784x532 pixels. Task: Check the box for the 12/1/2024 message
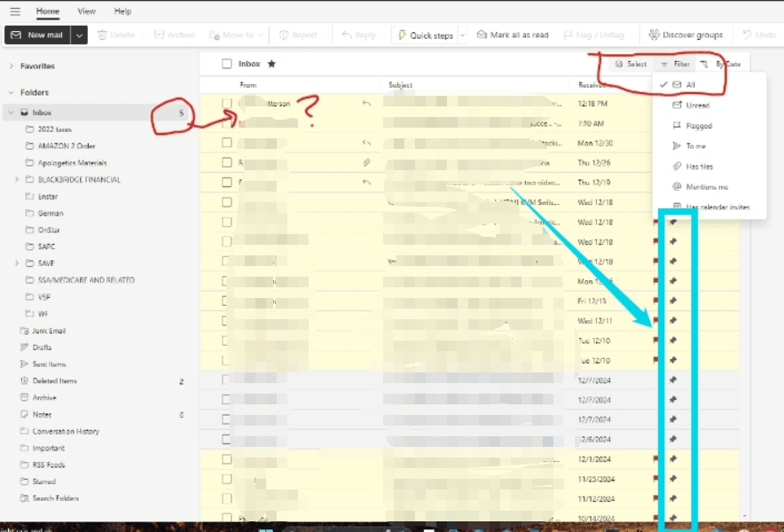pos(227,459)
